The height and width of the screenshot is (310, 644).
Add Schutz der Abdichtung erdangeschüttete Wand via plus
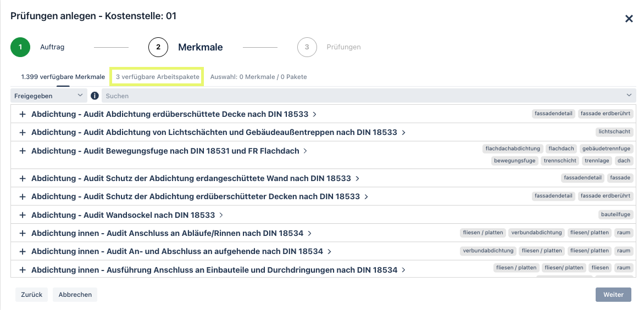23,178
